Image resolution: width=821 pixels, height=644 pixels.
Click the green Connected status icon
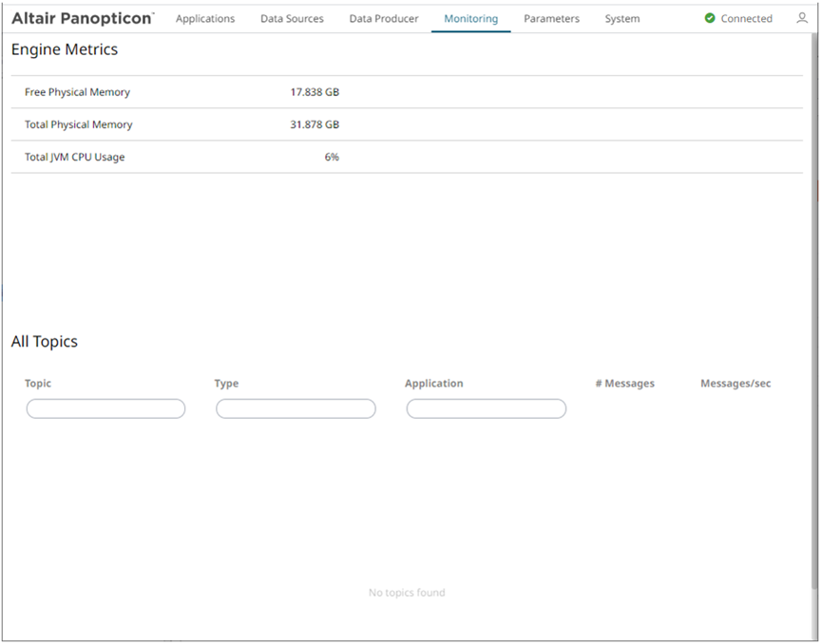tap(710, 18)
